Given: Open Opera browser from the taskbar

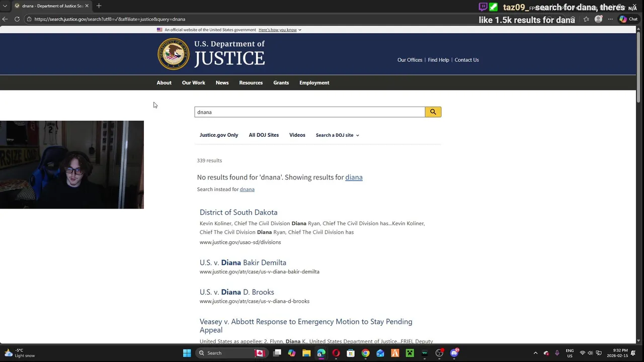Looking at the screenshot, I should (x=336, y=353).
